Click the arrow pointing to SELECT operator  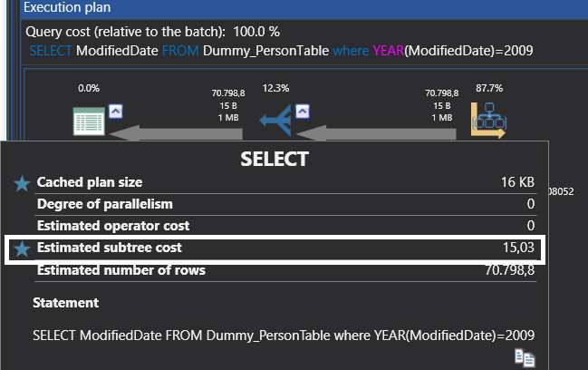[x=181, y=133]
